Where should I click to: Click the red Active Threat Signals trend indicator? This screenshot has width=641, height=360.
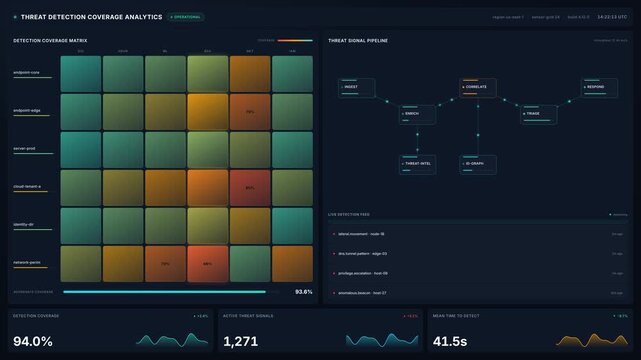[x=410, y=316]
